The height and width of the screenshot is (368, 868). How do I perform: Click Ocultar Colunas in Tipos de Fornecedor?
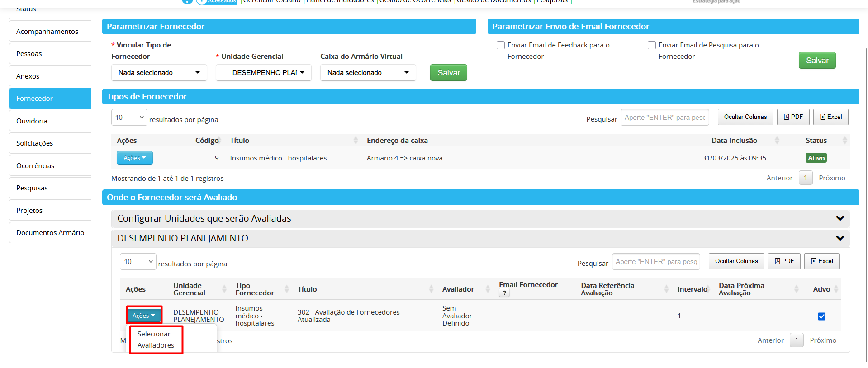[x=745, y=117]
